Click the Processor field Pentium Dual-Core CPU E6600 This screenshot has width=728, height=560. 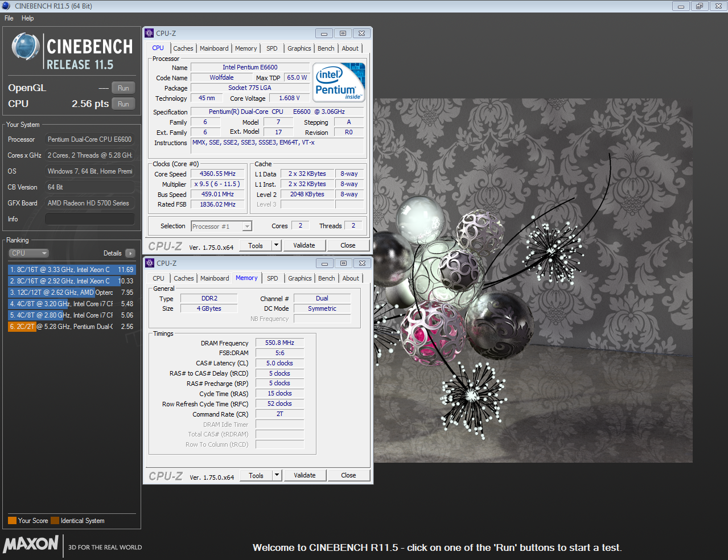click(90, 139)
